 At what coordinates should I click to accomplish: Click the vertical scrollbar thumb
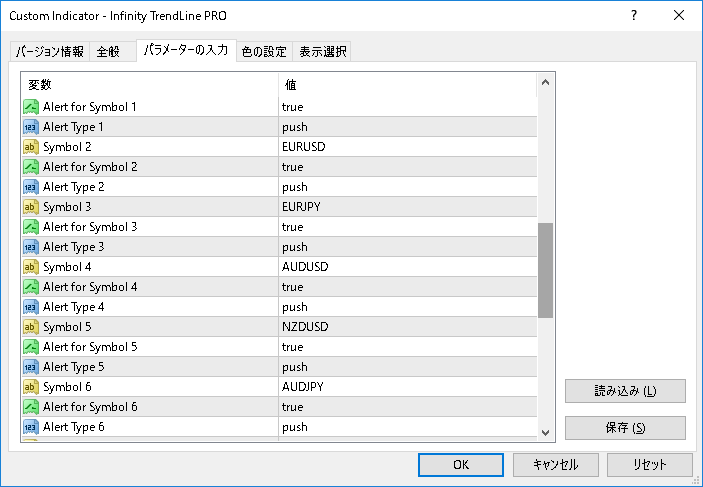546,270
